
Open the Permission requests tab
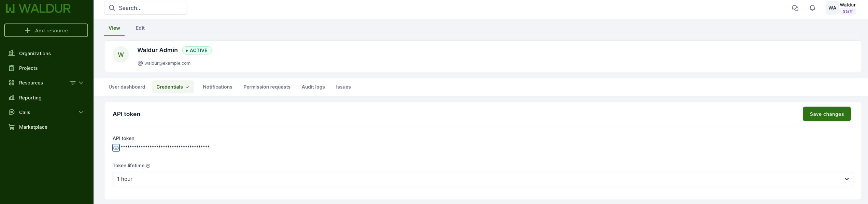pyautogui.click(x=267, y=87)
